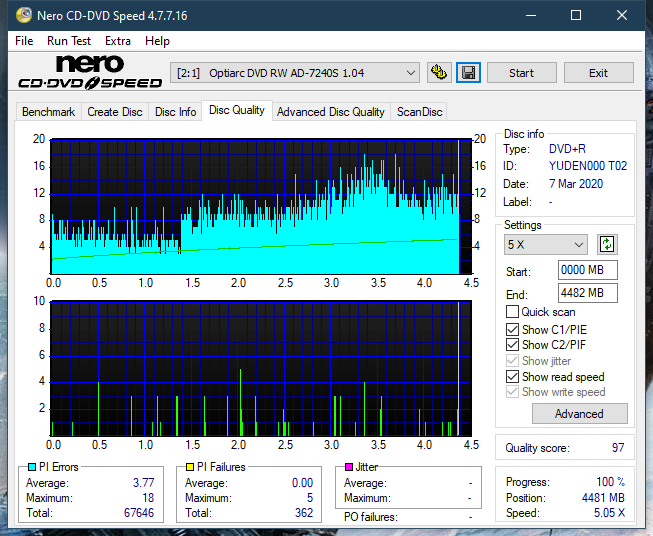
Task: Open the 5 X speed dropdown
Action: tap(546, 244)
